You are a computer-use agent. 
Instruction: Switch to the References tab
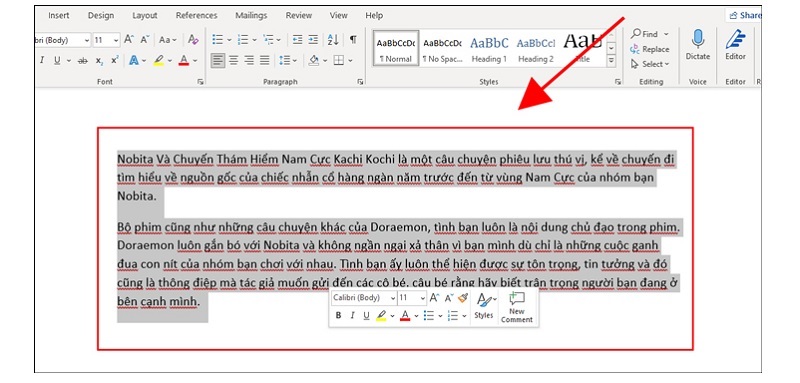coord(196,15)
